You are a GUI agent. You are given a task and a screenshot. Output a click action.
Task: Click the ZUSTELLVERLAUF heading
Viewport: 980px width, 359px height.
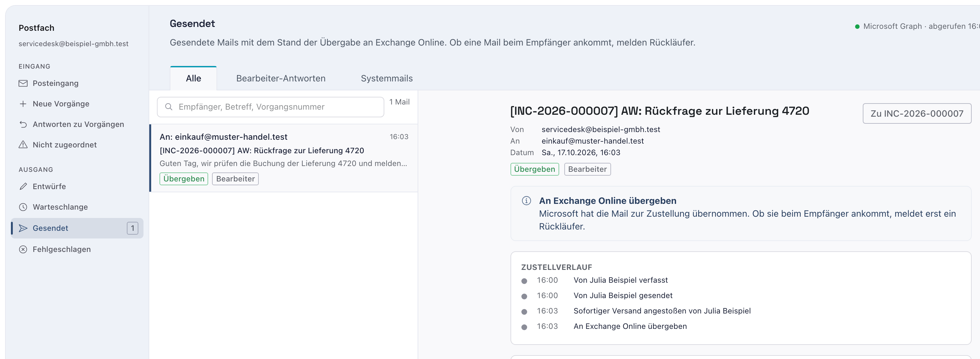(557, 267)
